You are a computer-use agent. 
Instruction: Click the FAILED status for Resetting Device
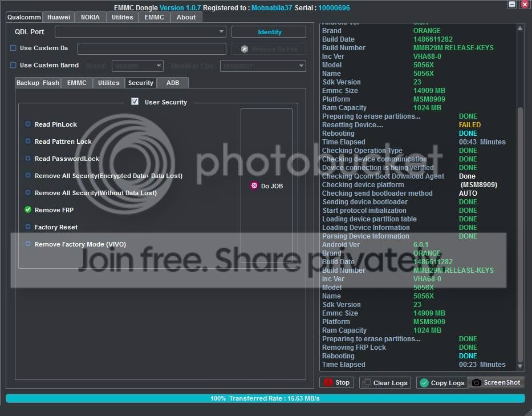(470, 124)
